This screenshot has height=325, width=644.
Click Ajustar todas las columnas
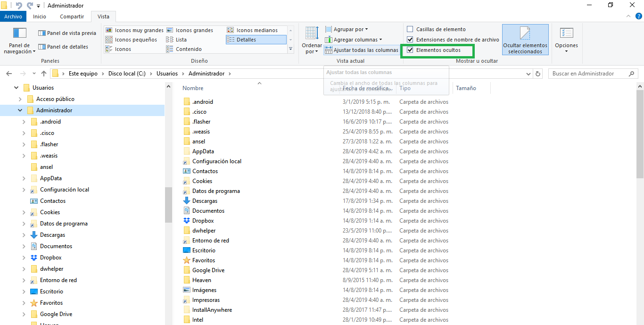tap(362, 50)
